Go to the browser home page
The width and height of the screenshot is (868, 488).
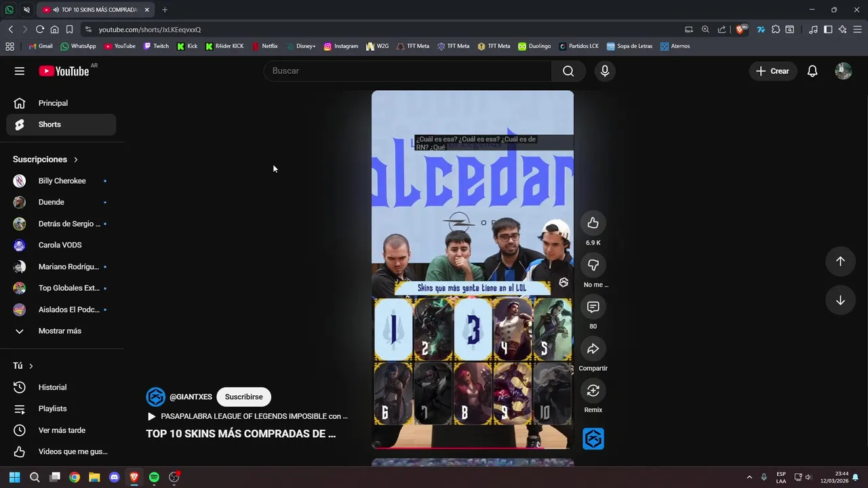click(55, 29)
